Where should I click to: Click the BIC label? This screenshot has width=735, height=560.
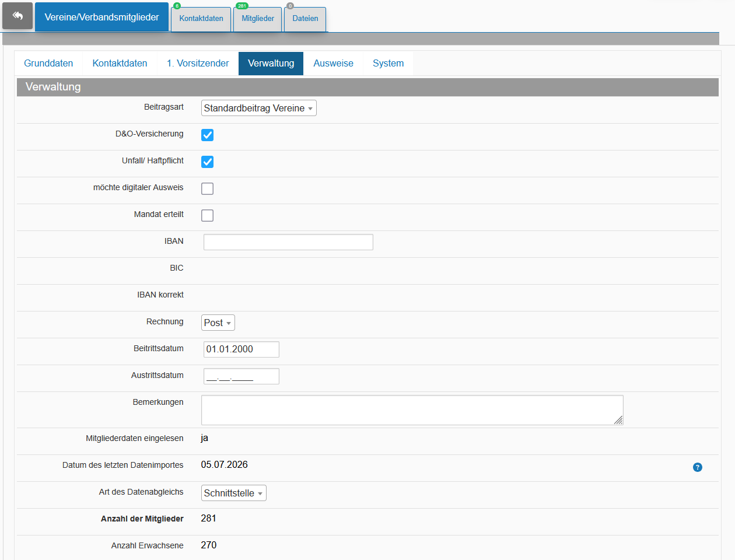pos(177,268)
